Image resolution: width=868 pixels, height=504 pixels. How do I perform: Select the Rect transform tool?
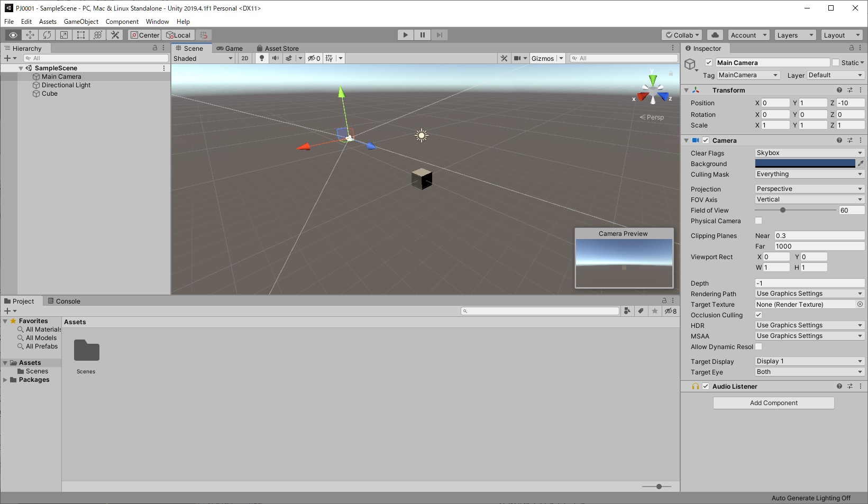coord(81,35)
